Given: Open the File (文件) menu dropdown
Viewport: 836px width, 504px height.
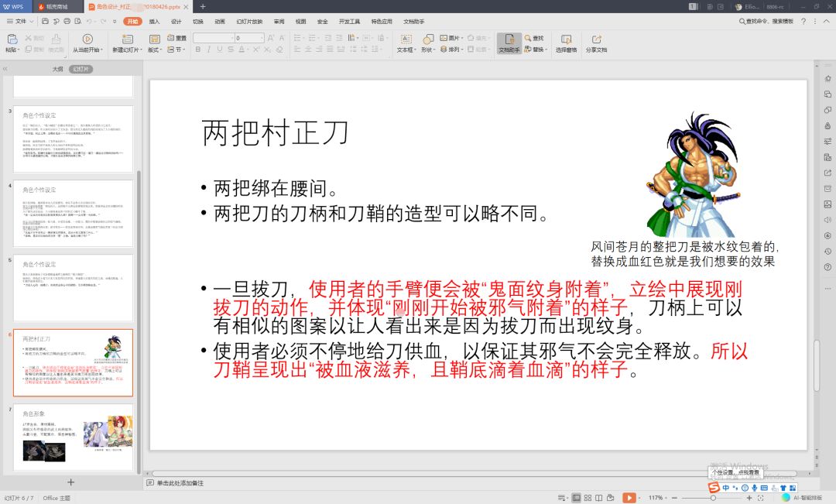Looking at the screenshot, I should (x=20, y=22).
